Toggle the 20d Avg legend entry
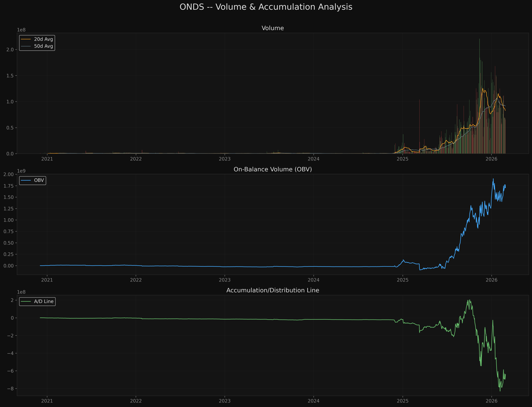The image size is (532, 407). point(44,39)
